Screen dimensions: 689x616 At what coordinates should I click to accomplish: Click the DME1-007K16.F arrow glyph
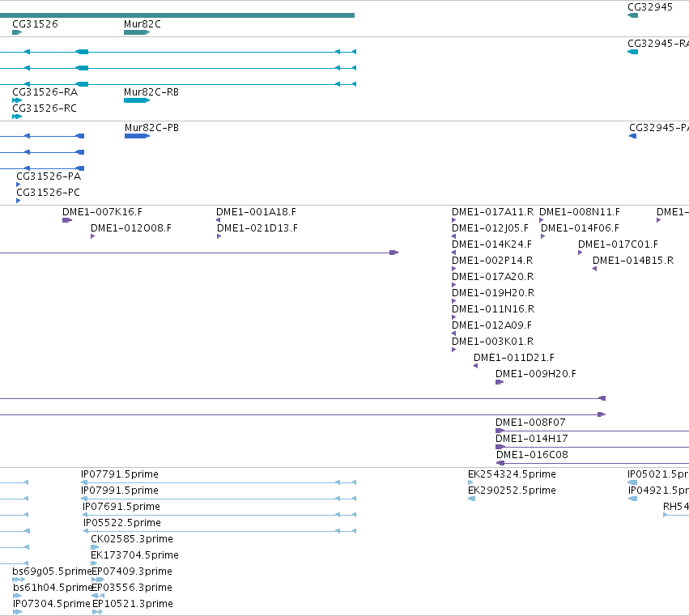(x=67, y=220)
